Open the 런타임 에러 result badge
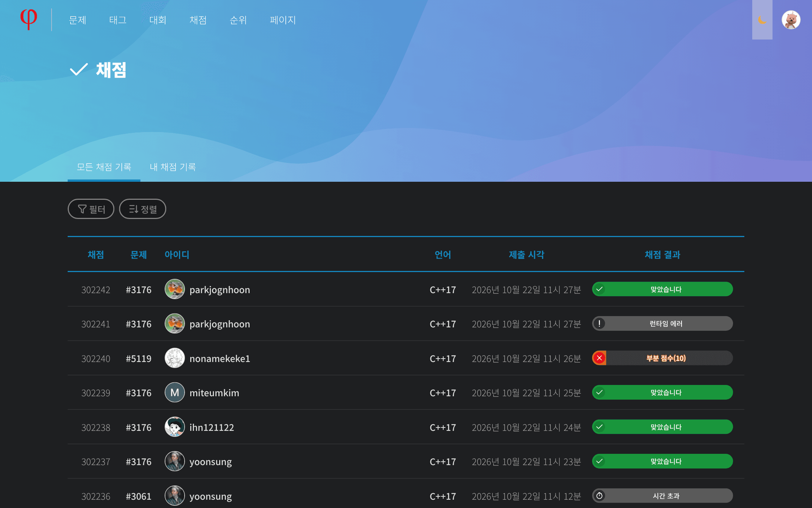 pyautogui.click(x=662, y=324)
